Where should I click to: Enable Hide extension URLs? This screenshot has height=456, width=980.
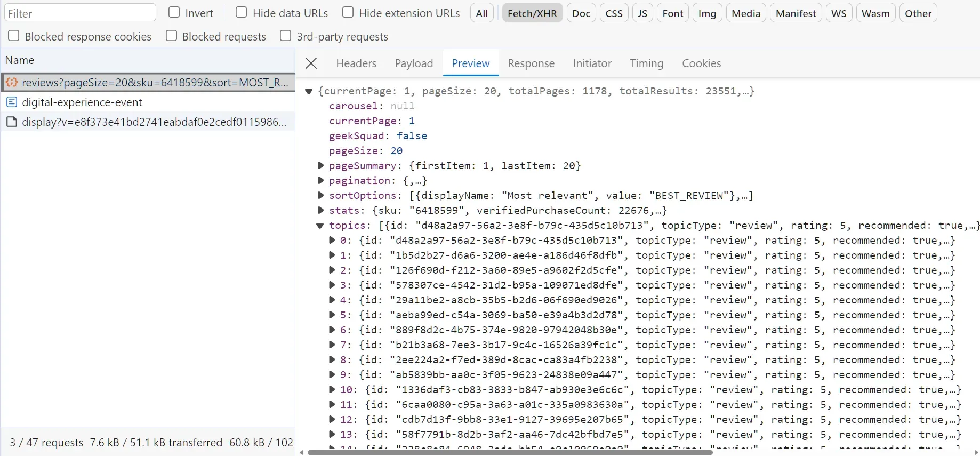click(x=348, y=12)
